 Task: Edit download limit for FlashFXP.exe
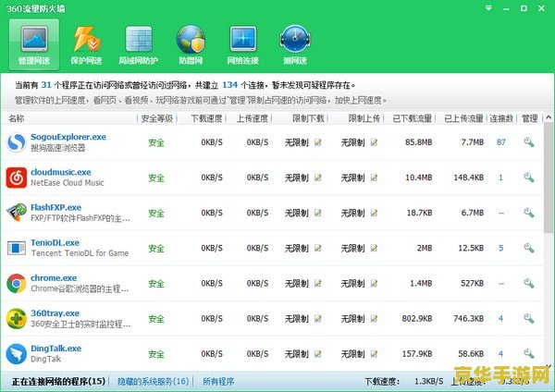click(318, 213)
